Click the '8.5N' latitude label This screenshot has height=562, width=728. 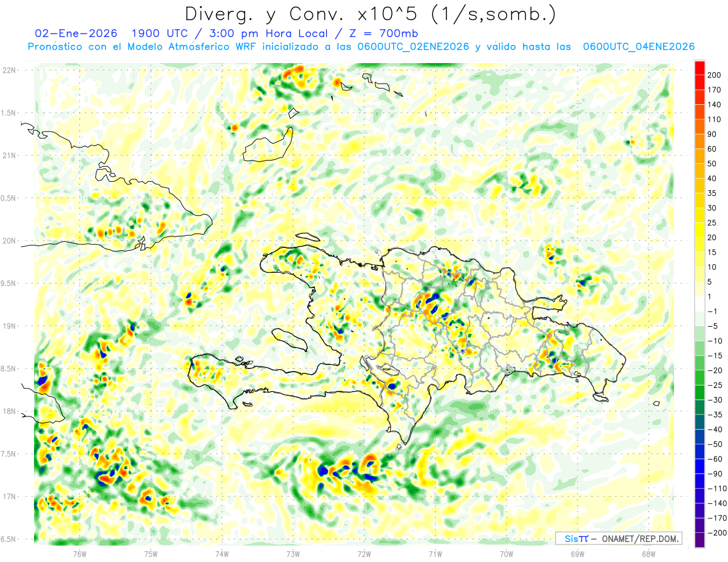click(x=9, y=369)
